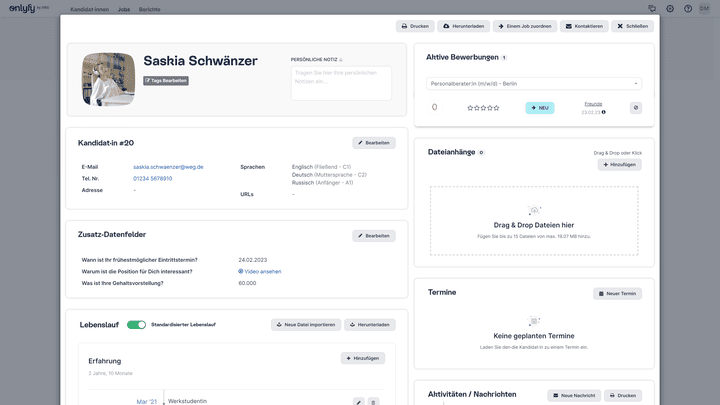Click Einem Job zuordnen

tap(525, 26)
